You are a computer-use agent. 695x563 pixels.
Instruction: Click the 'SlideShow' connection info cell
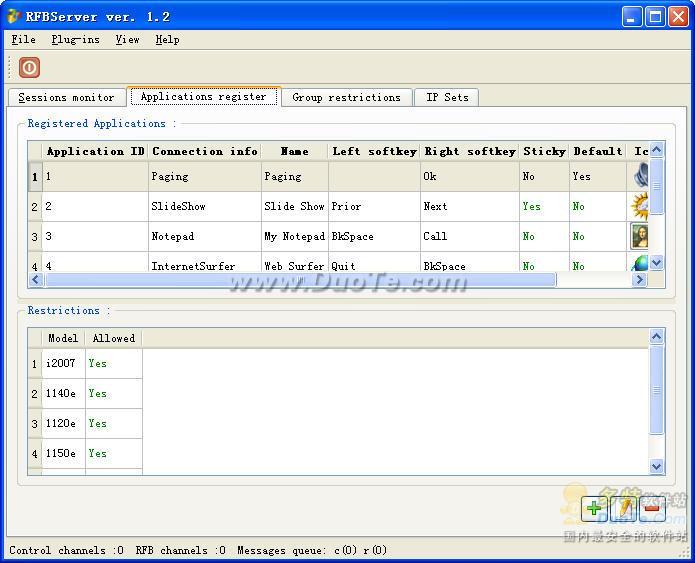pos(205,207)
